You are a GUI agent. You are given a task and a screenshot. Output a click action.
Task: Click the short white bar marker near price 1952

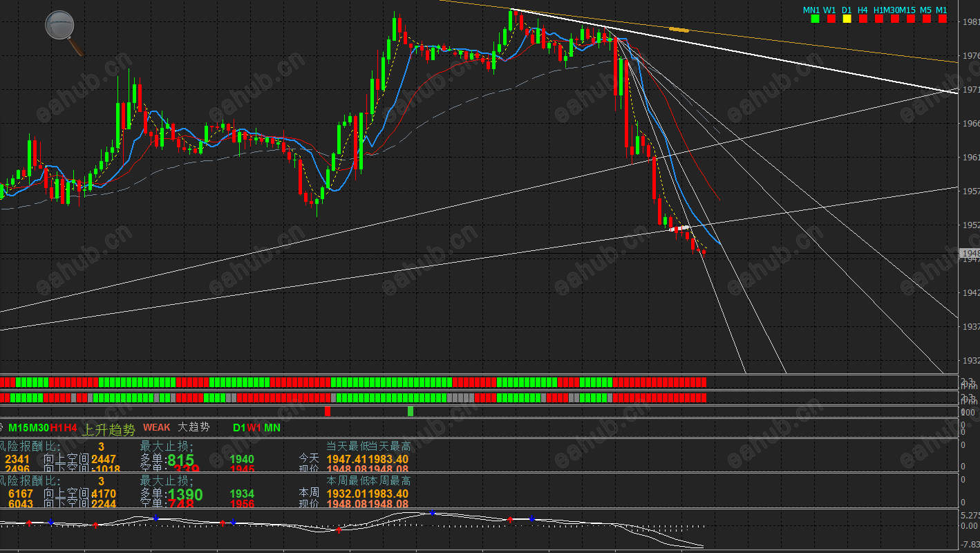679,228
